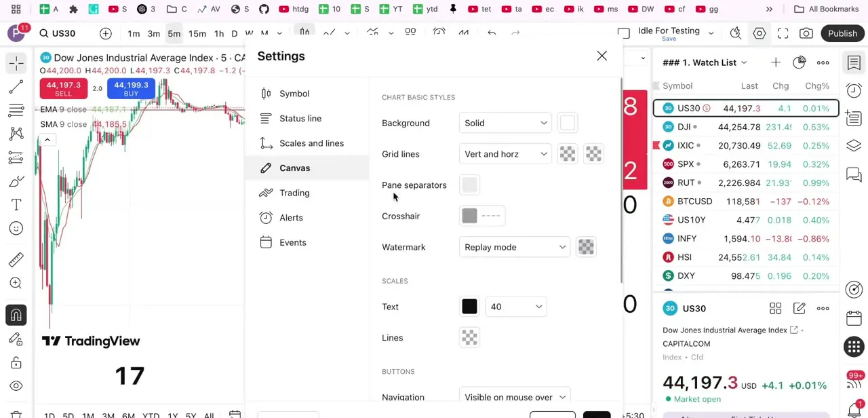The height and width of the screenshot is (418, 868).
Task: Open the Alerts settings tab
Action: pyautogui.click(x=307, y=218)
